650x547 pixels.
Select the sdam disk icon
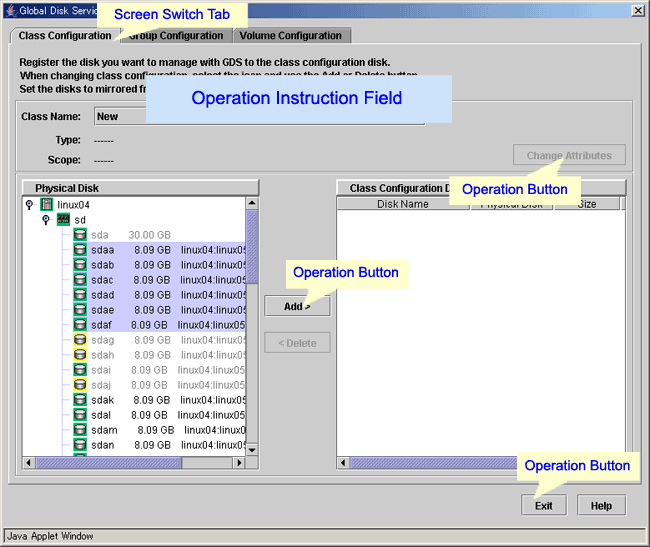[79, 430]
